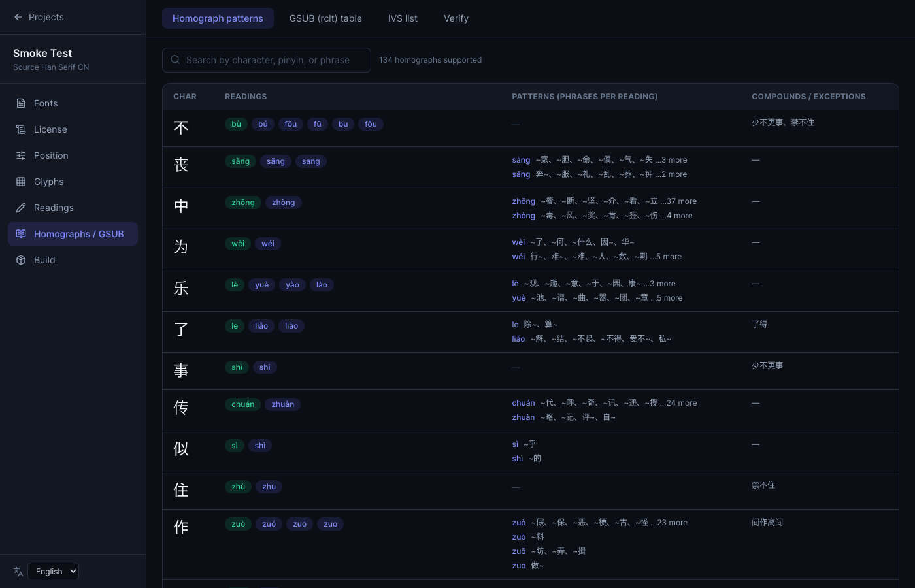Select the yuè reading chip for 乐
This screenshot has width=915, height=588.
[x=262, y=285]
